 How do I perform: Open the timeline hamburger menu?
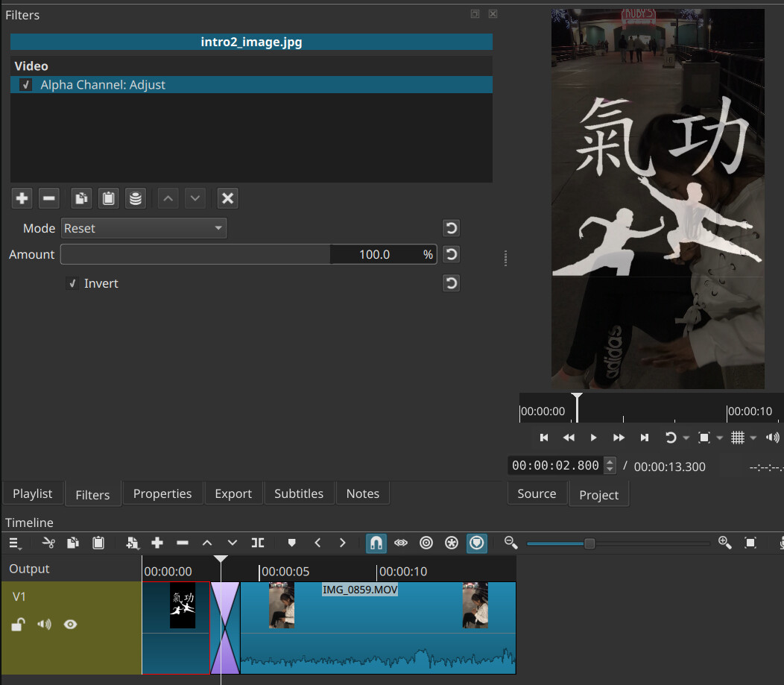click(15, 543)
